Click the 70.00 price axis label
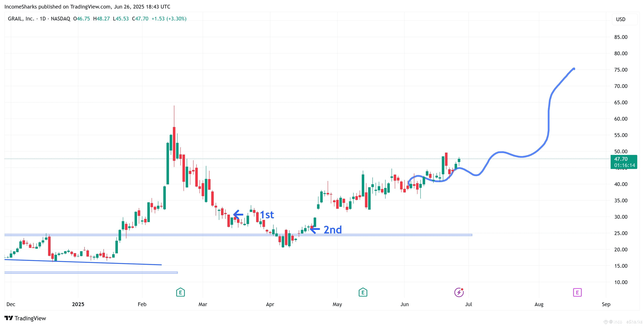Image resolution: width=644 pixels, height=326 pixels. (621, 86)
